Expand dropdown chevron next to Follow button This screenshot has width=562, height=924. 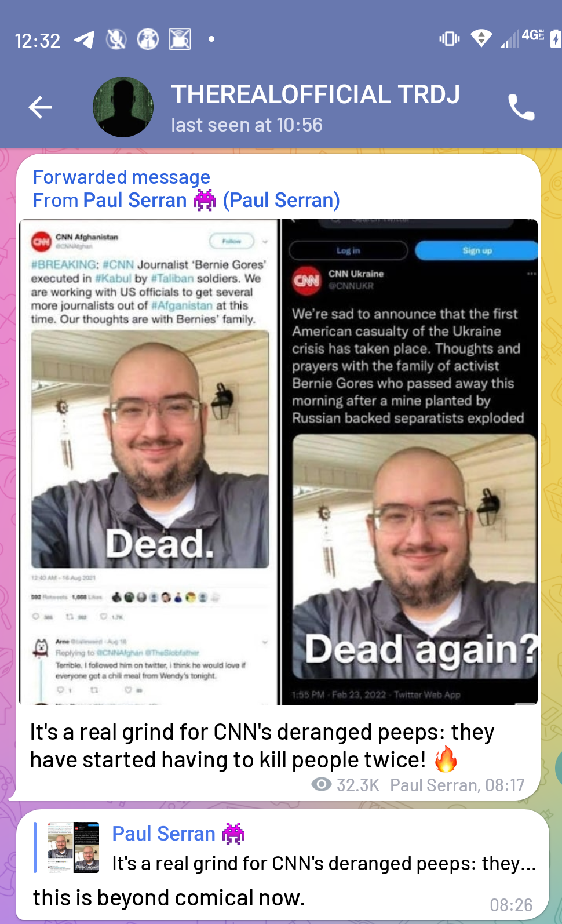265,241
